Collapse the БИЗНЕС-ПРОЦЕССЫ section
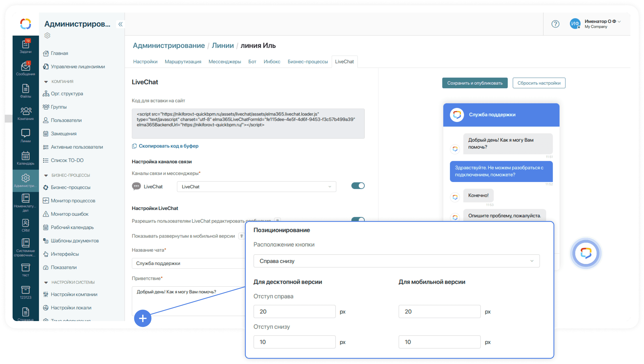The width and height of the screenshot is (644, 364). tap(46, 175)
